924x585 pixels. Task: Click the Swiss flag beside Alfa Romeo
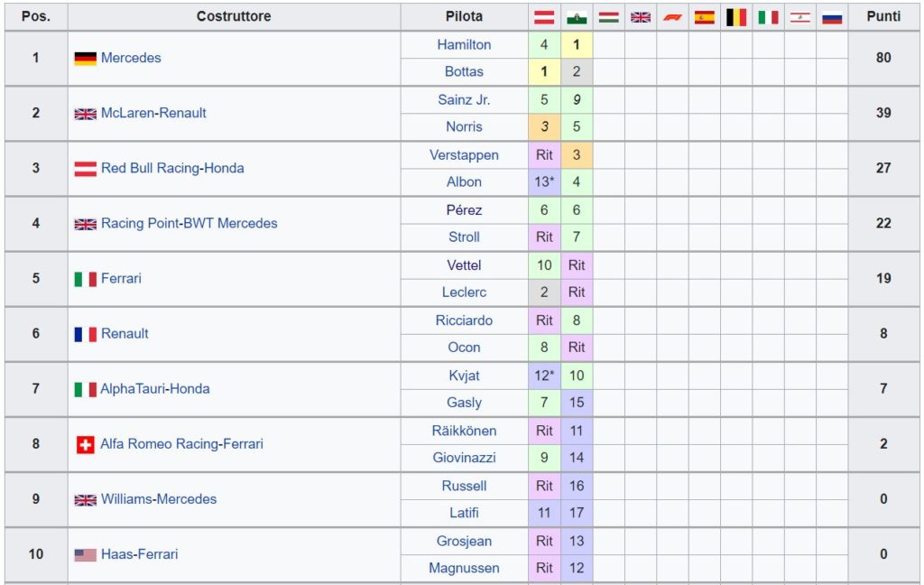[x=86, y=444]
